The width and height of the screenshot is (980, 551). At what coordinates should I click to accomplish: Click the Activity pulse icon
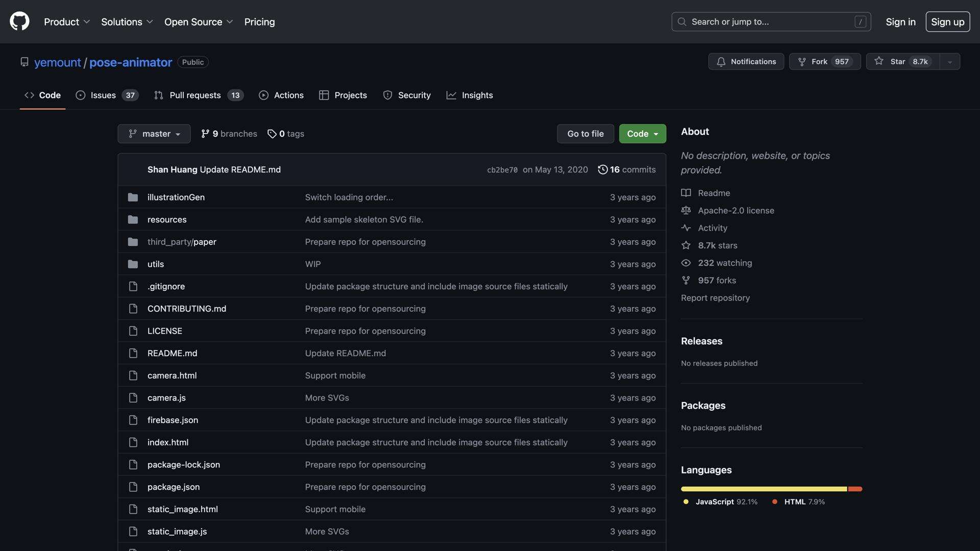[686, 228]
